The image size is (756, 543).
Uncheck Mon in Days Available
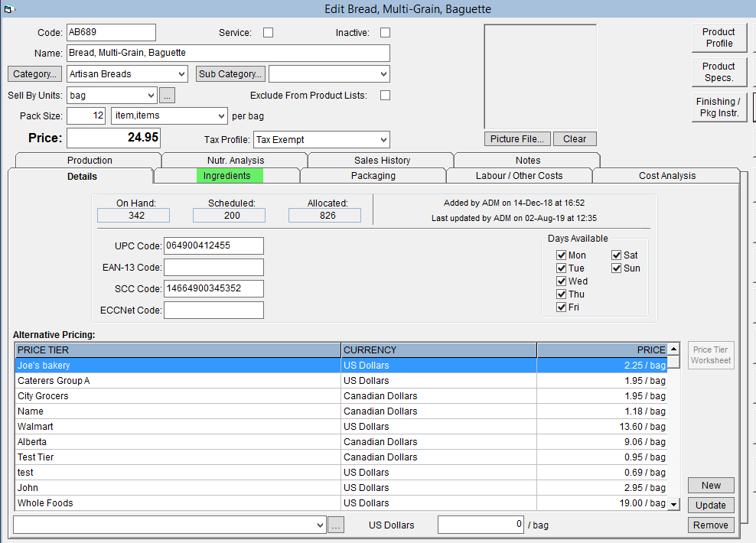click(x=561, y=255)
